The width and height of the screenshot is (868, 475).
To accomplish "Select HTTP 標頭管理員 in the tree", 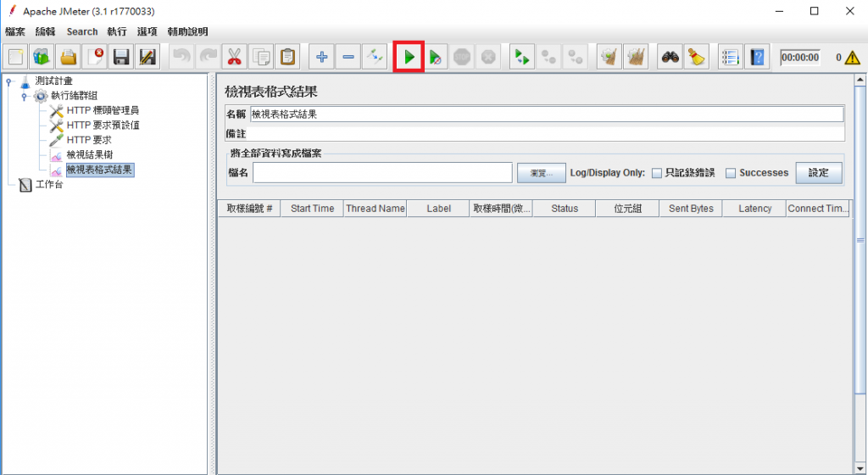I will pos(103,111).
